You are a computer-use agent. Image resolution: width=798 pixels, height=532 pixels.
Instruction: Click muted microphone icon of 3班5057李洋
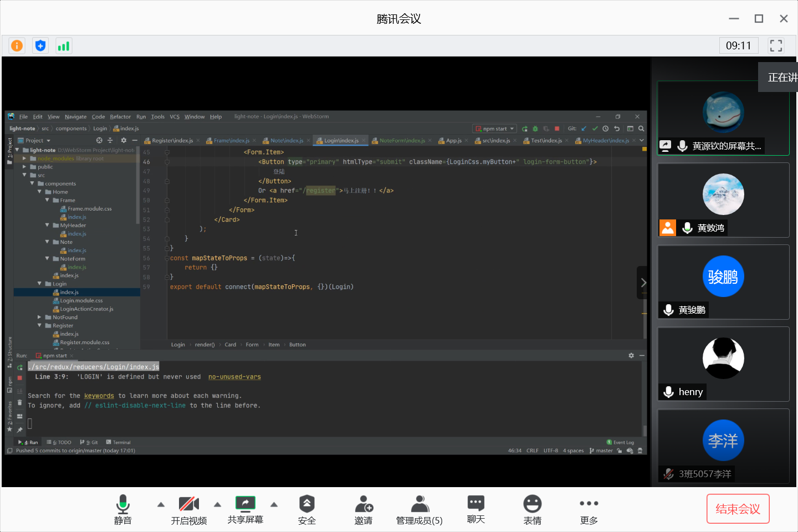669,474
